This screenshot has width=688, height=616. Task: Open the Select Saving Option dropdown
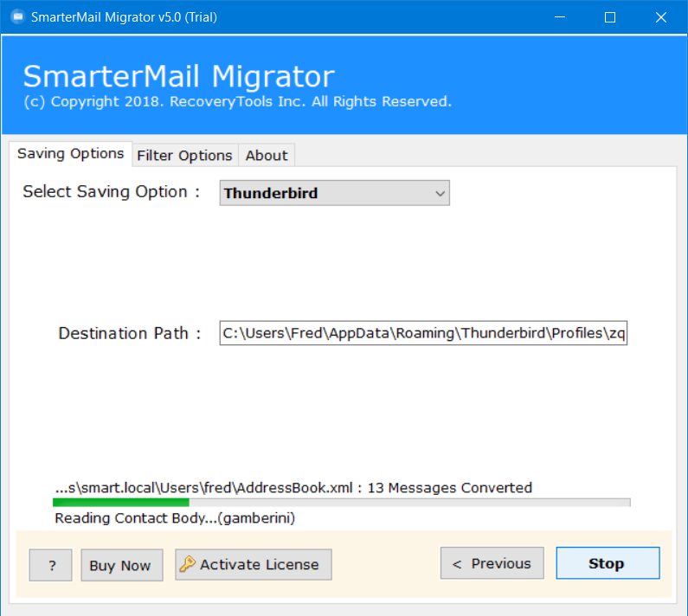pos(334,193)
